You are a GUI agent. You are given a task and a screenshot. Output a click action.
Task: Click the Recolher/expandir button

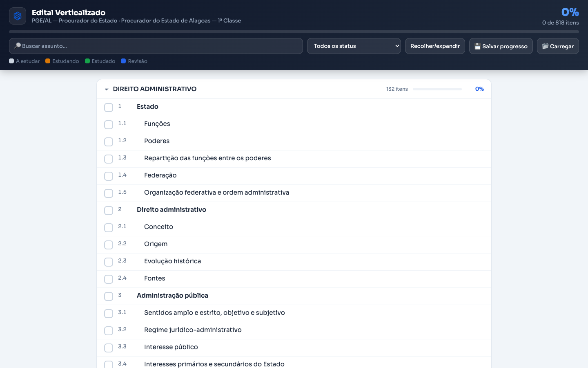(x=435, y=46)
